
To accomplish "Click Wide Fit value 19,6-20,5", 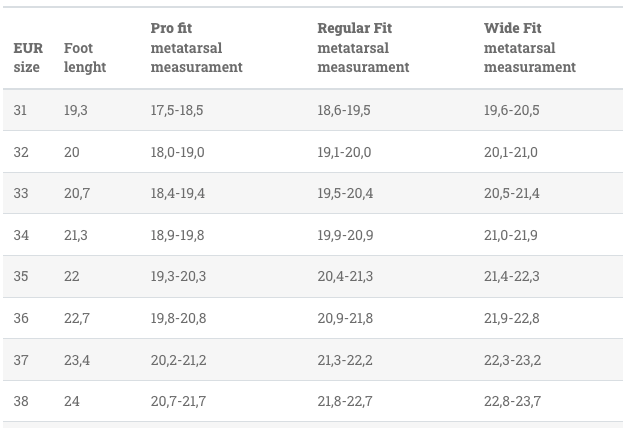I will (x=511, y=110).
